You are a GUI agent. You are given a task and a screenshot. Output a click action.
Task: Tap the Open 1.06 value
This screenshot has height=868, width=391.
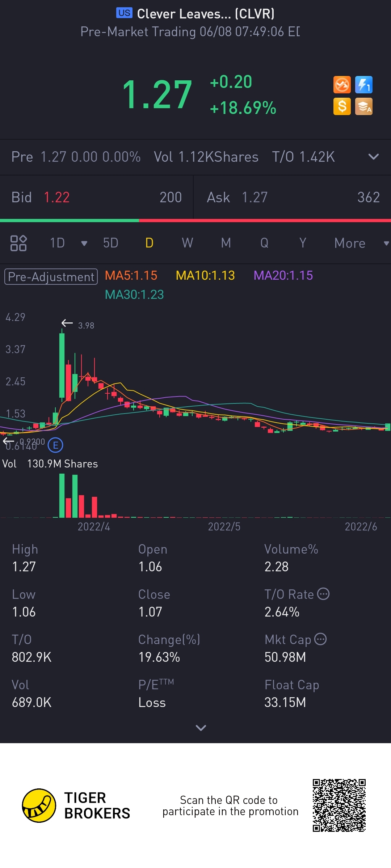tap(150, 567)
